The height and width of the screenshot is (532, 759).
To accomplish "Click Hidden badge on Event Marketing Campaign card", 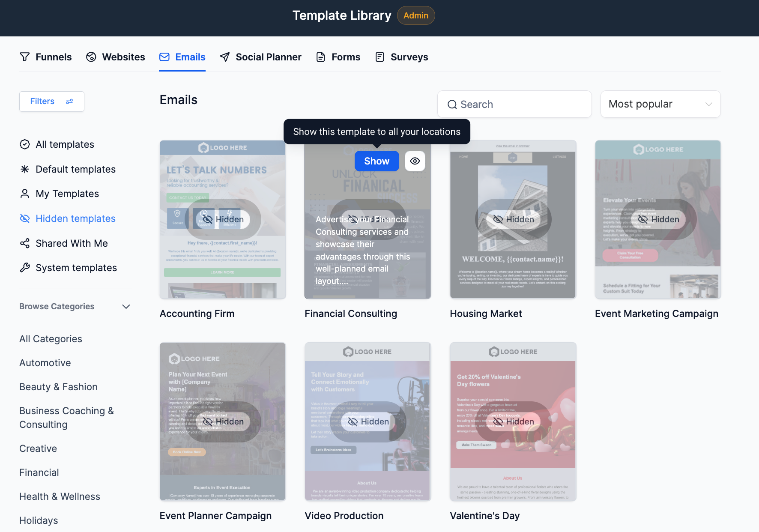I will click(658, 219).
